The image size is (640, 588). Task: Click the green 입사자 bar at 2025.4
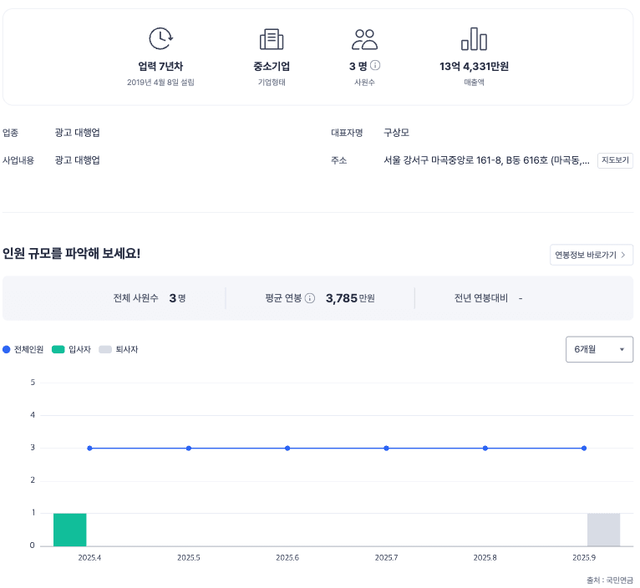(x=70, y=530)
